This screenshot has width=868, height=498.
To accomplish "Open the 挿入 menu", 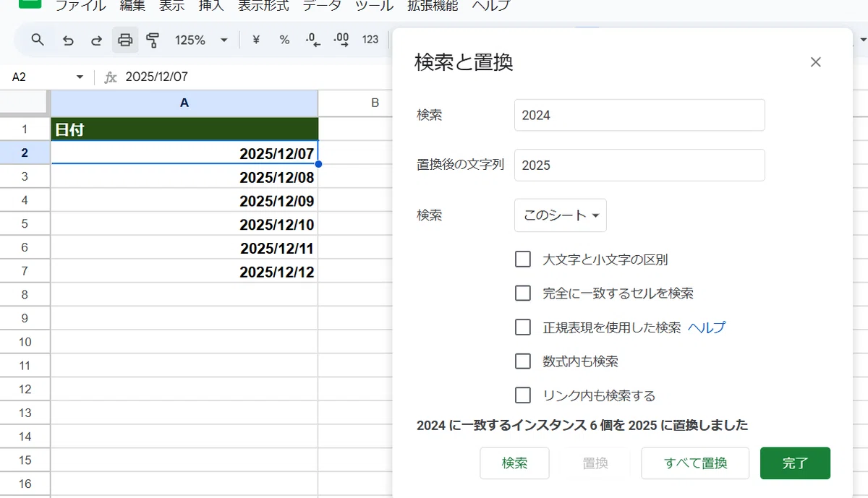I will tap(212, 6).
